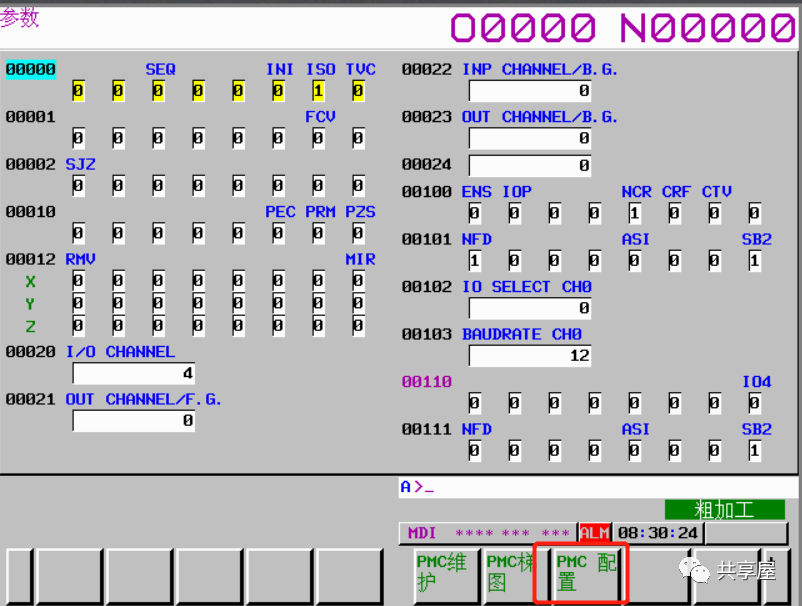Click the INP CHANNEL/B.G. value field

point(530,91)
